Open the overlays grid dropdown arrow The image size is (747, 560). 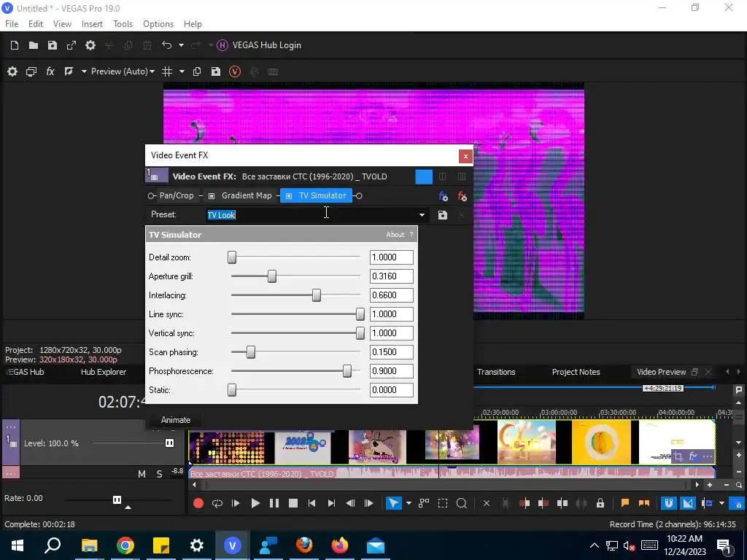click(x=182, y=71)
